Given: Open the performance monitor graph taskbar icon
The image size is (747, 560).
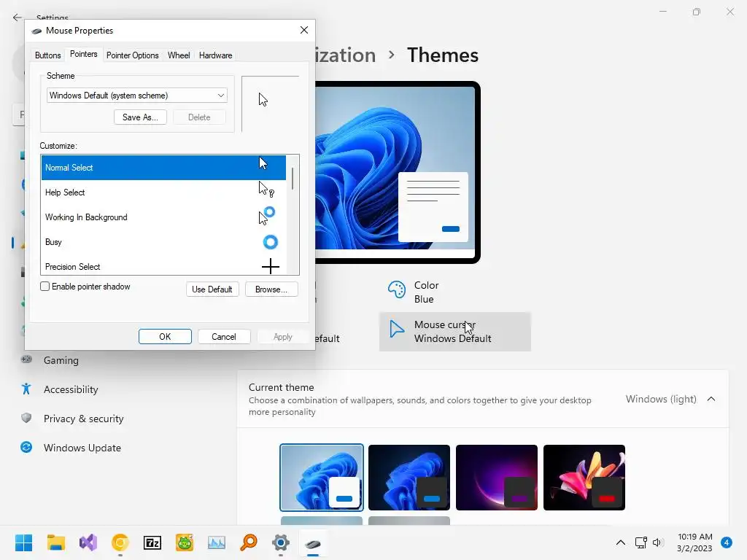Looking at the screenshot, I should point(217,542).
